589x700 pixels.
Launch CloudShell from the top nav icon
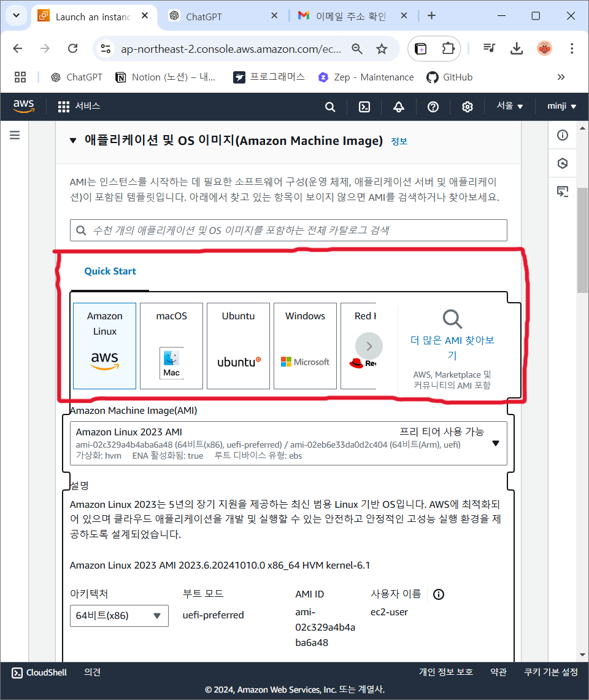coord(364,107)
